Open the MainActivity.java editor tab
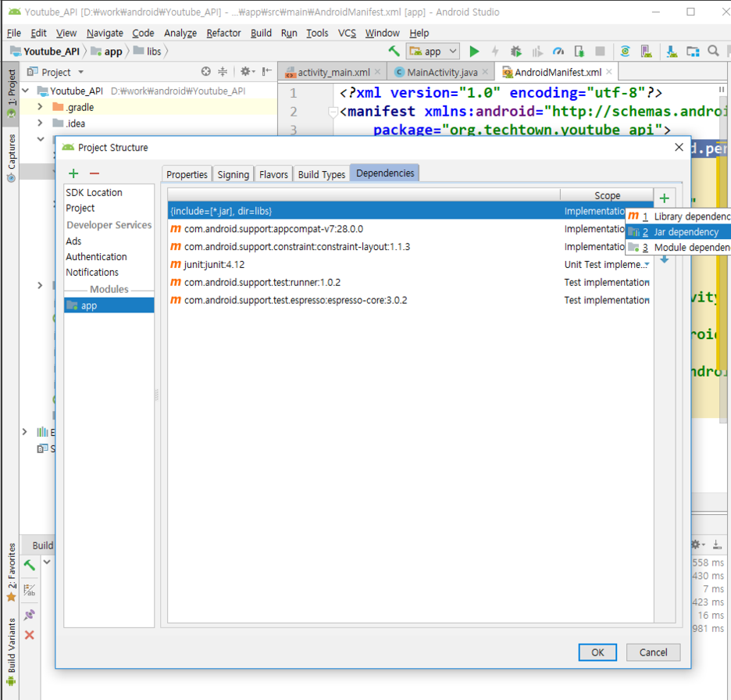 point(441,73)
